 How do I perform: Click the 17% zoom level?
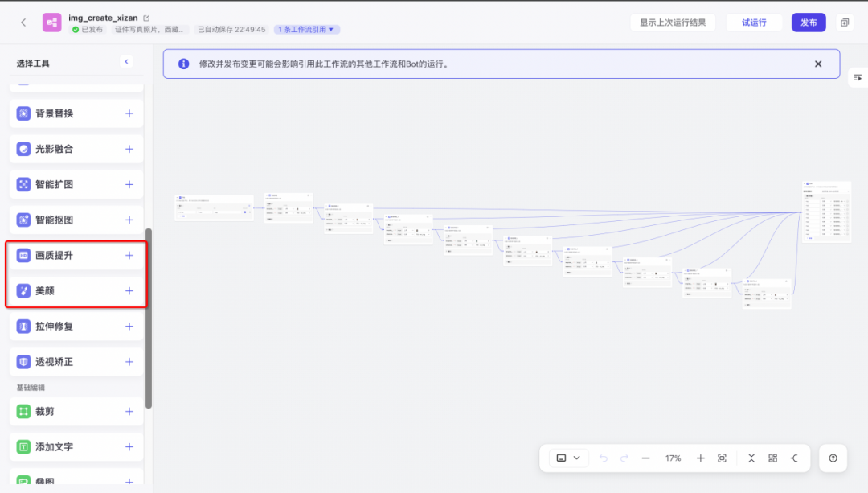[x=674, y=458]
